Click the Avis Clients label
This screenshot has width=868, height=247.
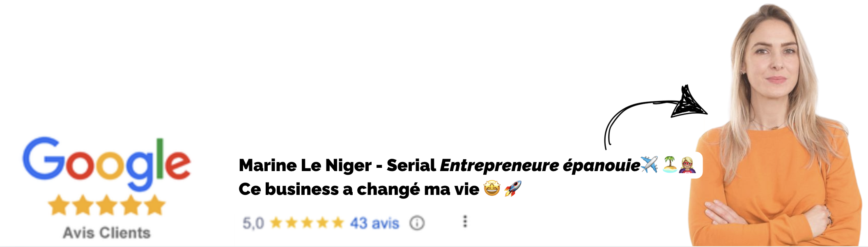107,233
